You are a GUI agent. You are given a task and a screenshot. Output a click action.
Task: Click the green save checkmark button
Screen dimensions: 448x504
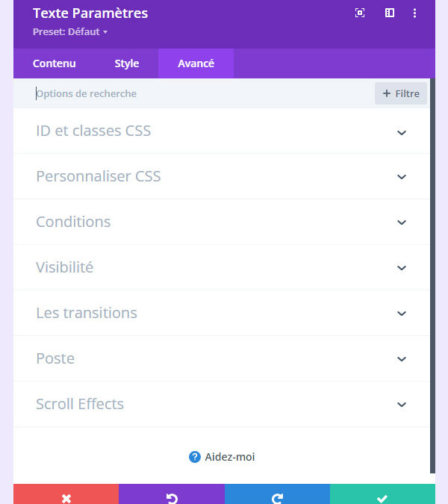tap(382, 497)
